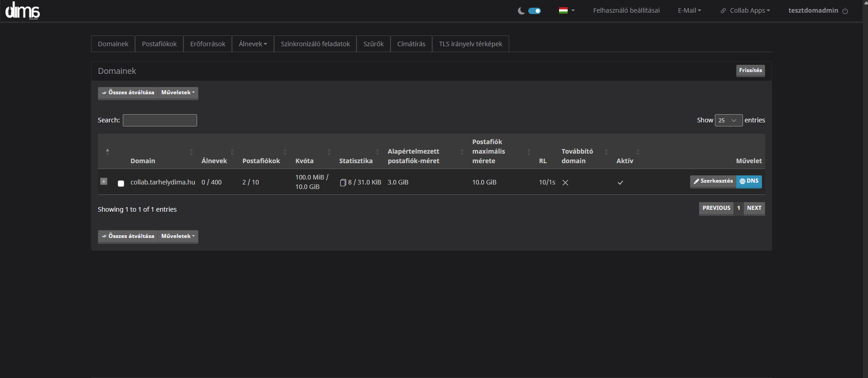This screenshot has width=868, height=378.
Task: Open the TLS irányelv térképek tab
Action: tap(470, 44)
